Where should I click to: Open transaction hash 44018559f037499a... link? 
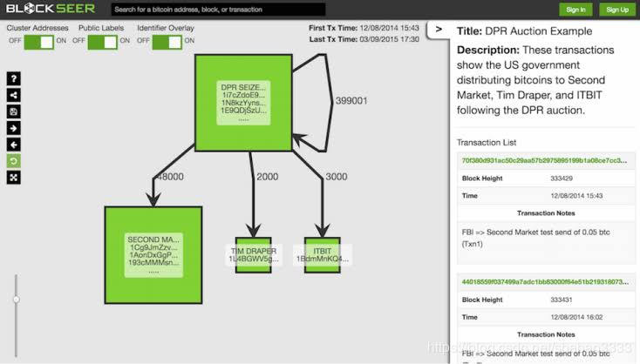pyautogui.click(x=545, y=282)
